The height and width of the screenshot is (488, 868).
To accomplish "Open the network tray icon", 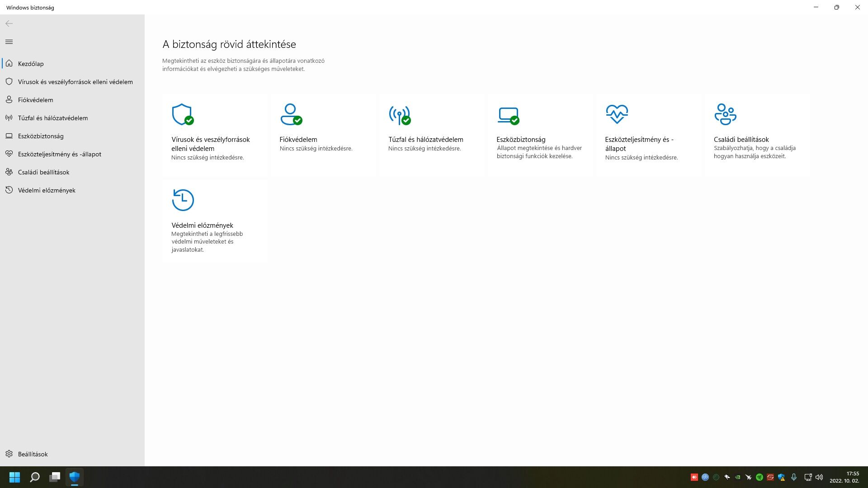I will tap(808, 477).
